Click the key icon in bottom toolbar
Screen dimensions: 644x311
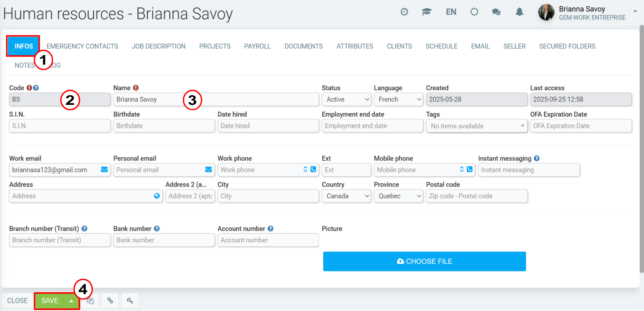pos(130,300)
